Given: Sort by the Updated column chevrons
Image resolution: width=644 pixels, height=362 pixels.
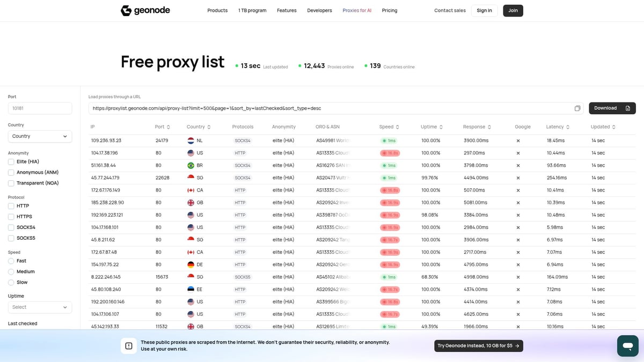Looking at the screenshot, I should pyautogui.click(x=614, y=127).
